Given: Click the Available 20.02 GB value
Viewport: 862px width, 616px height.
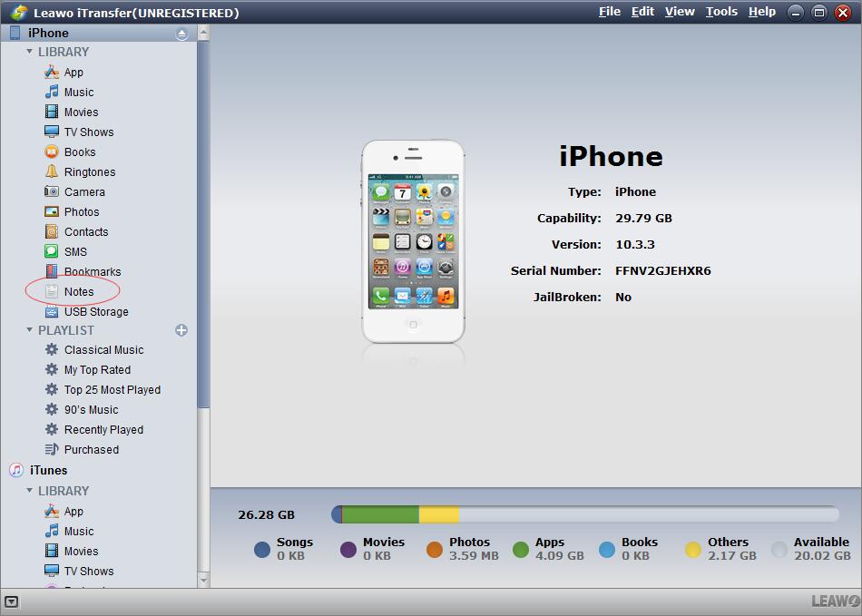Looking at the screenshot, I should (822, 555).
